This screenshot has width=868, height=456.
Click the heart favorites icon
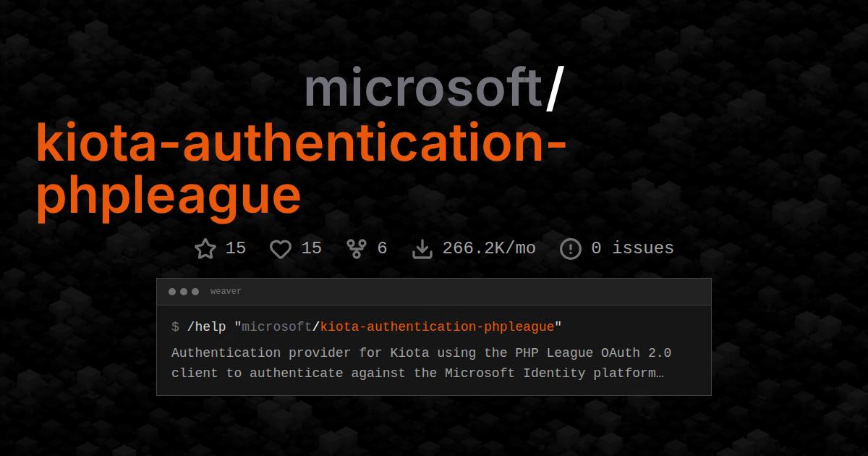coord(281,249)
